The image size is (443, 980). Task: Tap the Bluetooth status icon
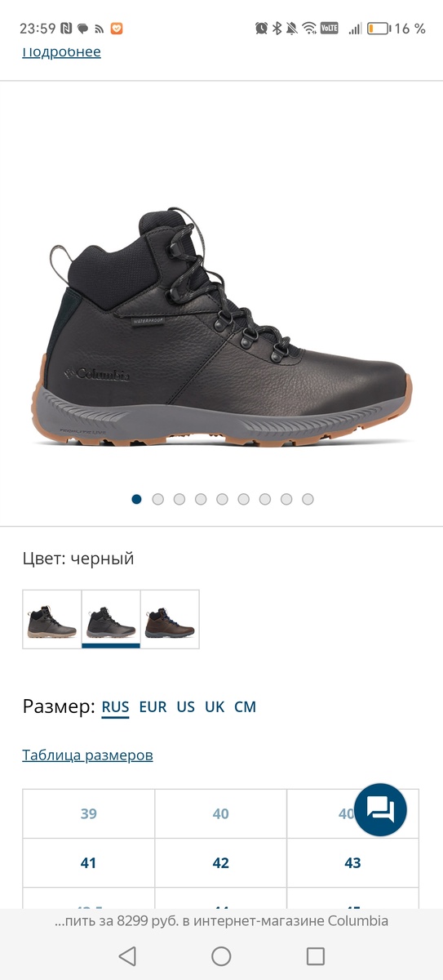277,29
